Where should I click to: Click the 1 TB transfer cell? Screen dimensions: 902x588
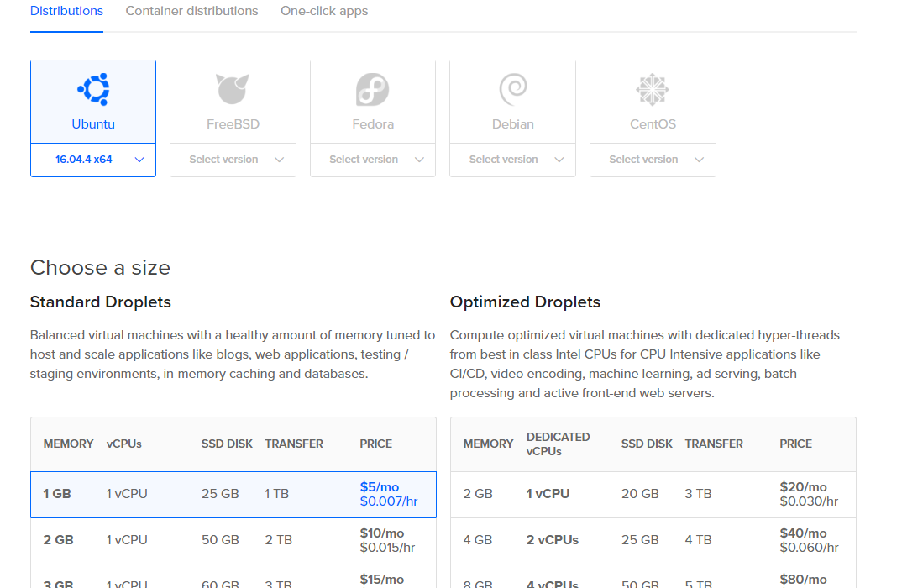point(276,494)
